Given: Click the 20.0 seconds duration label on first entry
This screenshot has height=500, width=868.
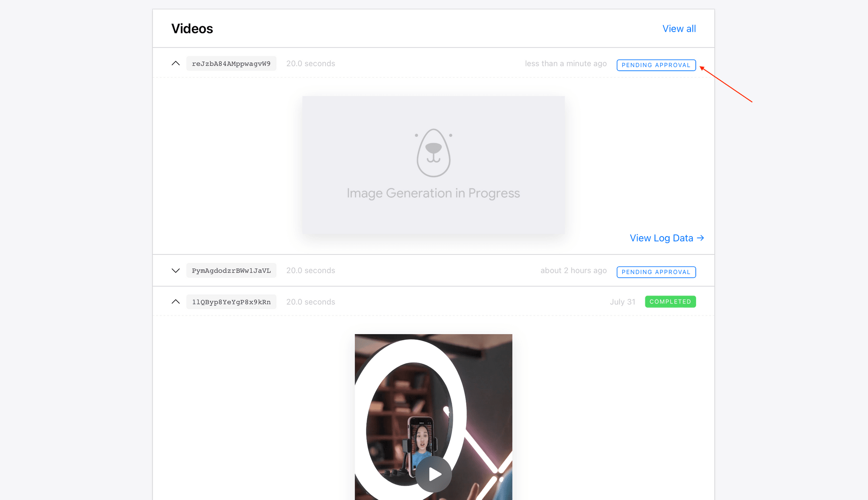Looking at the screenshot, I should click(310, 63).
